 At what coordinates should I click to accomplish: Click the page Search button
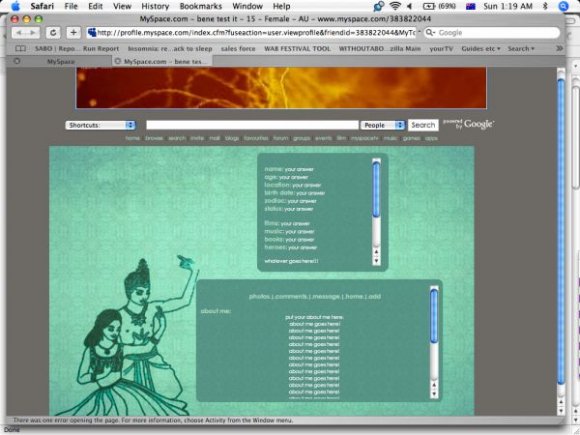coord(423,125)
